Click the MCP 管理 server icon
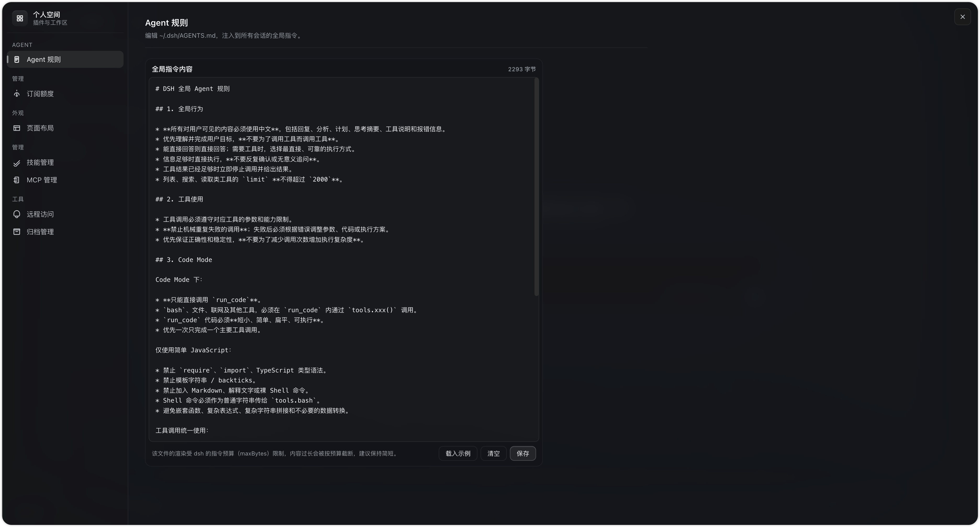 coord(17,180)
